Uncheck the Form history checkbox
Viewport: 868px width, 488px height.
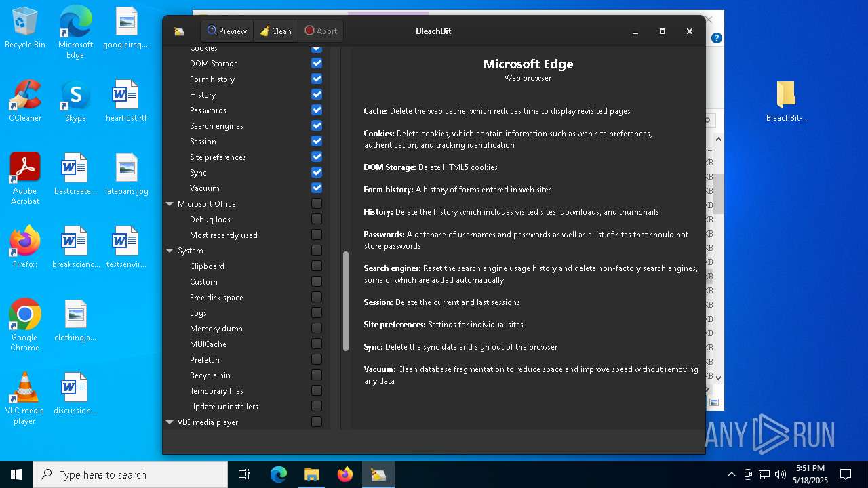point(317,79)
